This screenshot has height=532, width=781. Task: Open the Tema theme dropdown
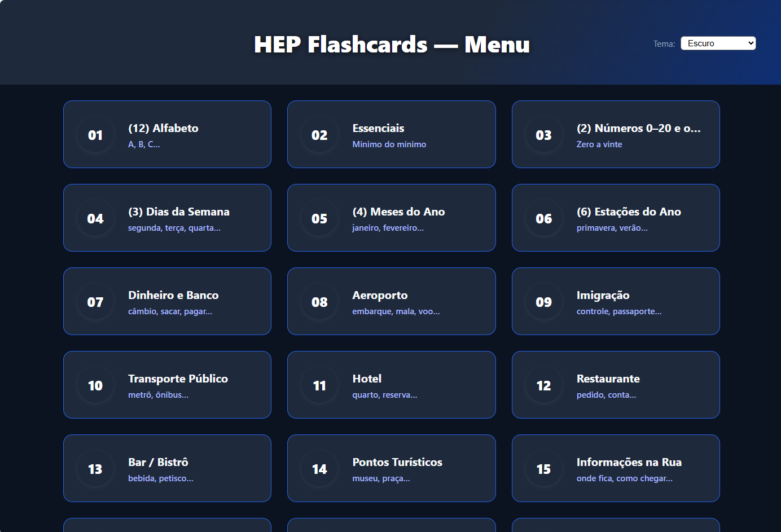(x=718, y=43)
